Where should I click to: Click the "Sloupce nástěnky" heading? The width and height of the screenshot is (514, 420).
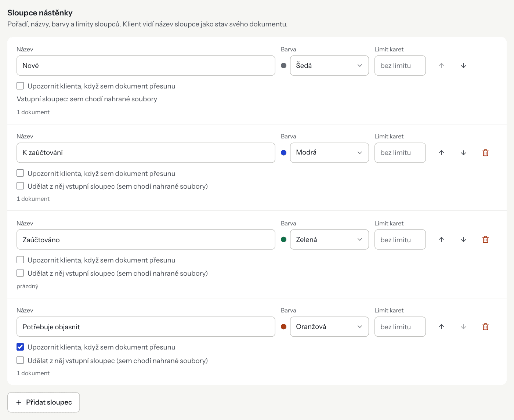[x=40, y=13]
